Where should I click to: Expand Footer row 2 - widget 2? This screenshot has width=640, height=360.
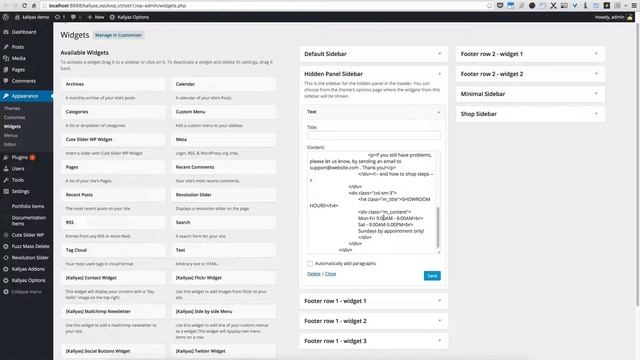pos(530,74)
